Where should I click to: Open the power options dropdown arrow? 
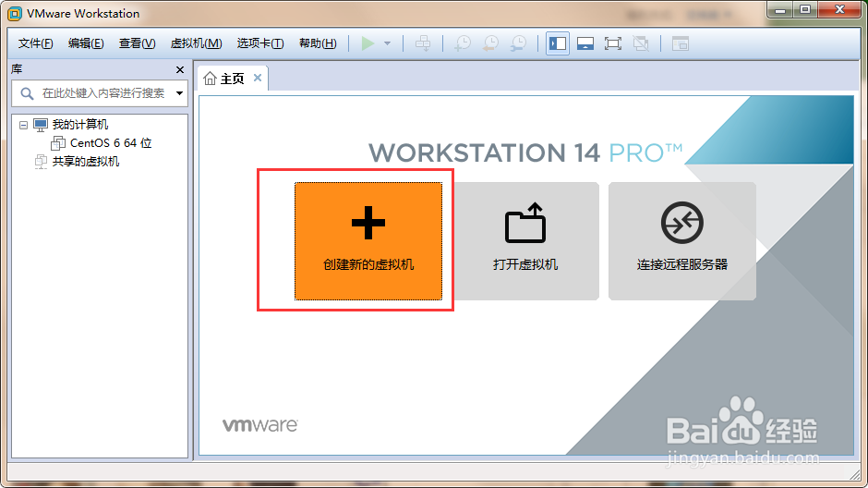(x=388, y=43)
